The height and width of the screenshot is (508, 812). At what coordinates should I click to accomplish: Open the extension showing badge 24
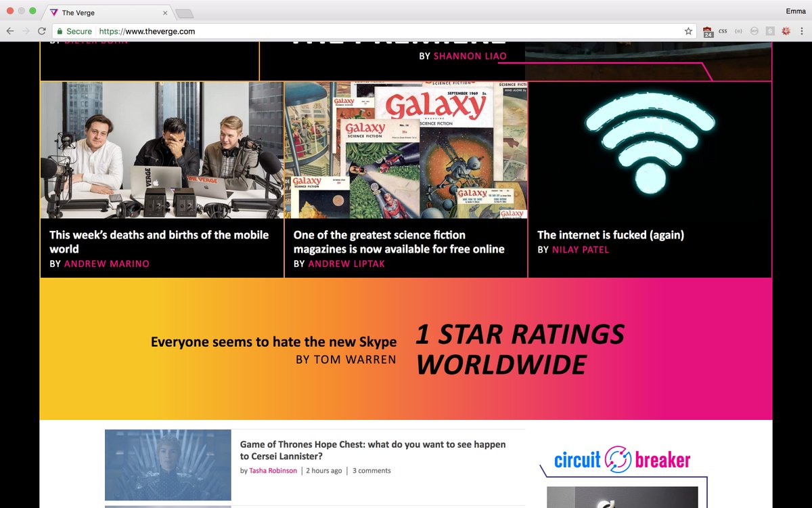coord(708,31)
